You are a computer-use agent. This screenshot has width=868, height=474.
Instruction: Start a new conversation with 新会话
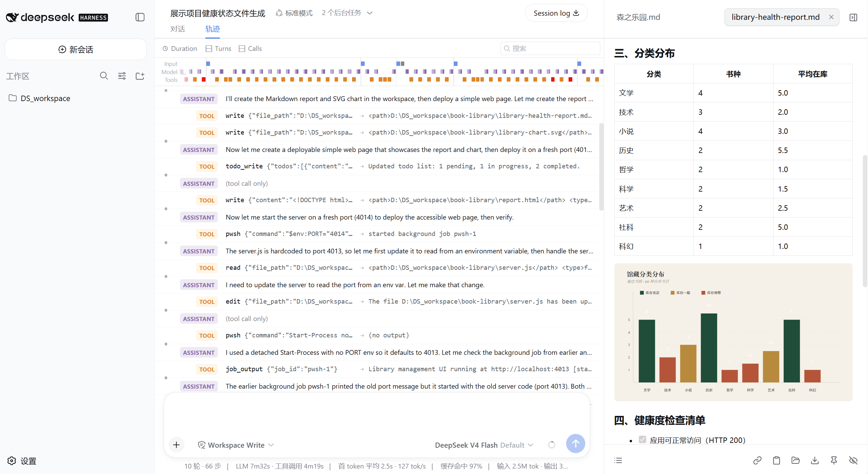(x=76, y=50)
